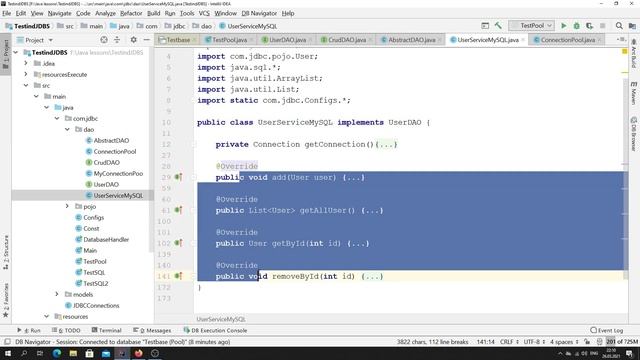Expand the .idea folder

pos(26,63)
